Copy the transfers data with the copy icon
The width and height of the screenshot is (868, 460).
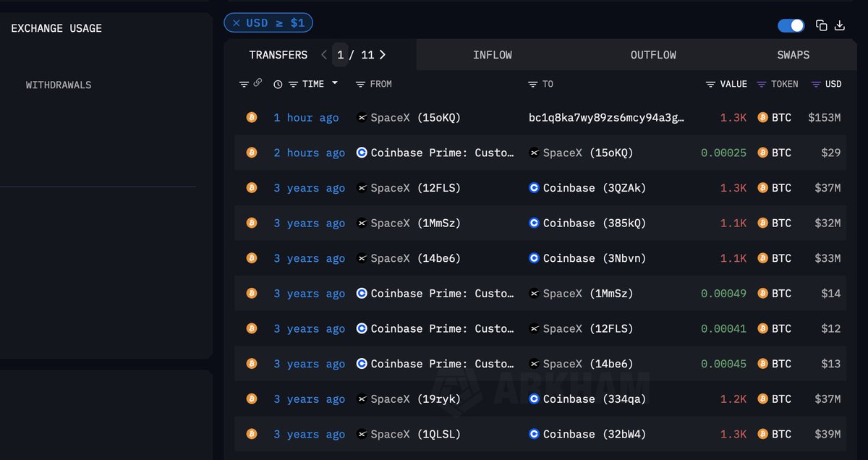pos(822,25)
